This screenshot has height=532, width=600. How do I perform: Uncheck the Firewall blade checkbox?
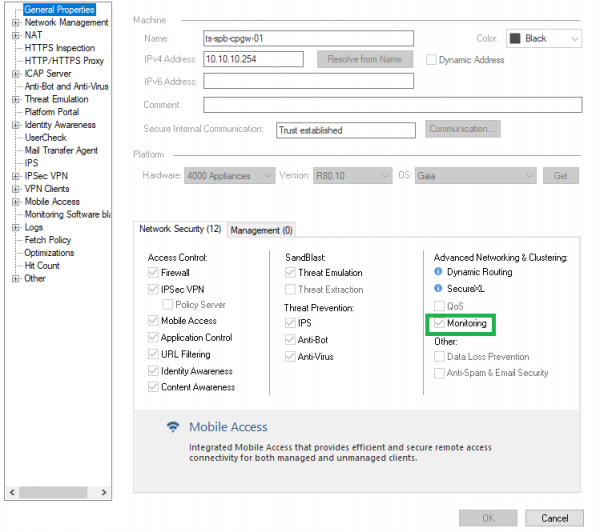[x=153, y=272]
